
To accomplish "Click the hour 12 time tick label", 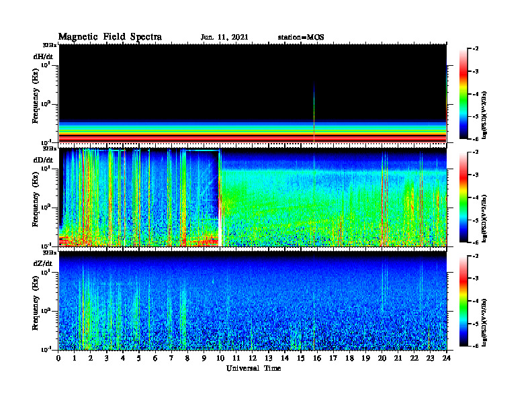I will point(253,359).
